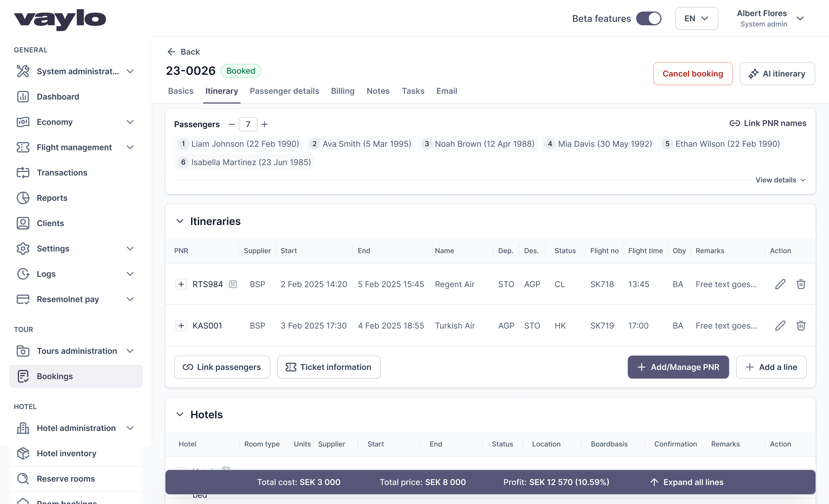Expand the RTS984 row plus box
Screen dimensions: 829x504
click(x=181, y=284)
